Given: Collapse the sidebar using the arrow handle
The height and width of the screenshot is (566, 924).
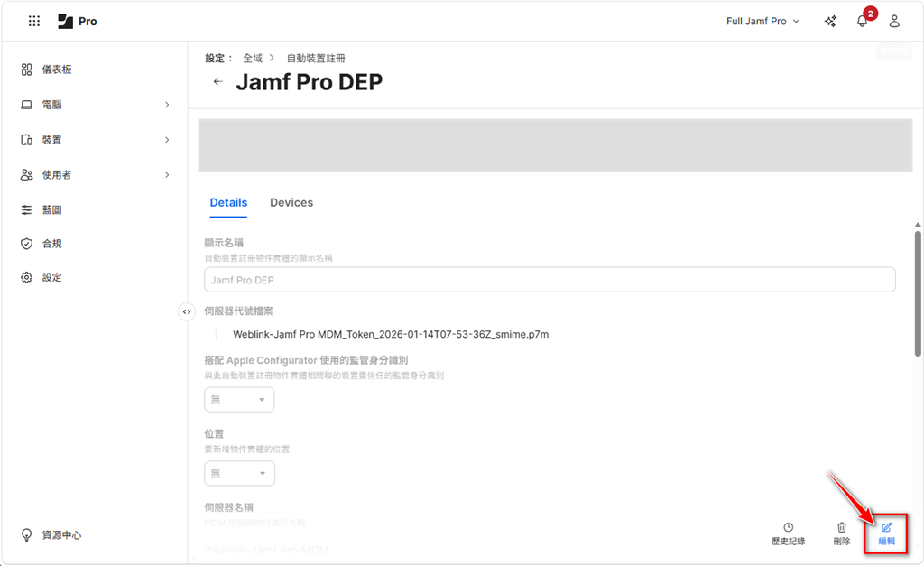Looking at the screenshot, I should coord(186,311).
